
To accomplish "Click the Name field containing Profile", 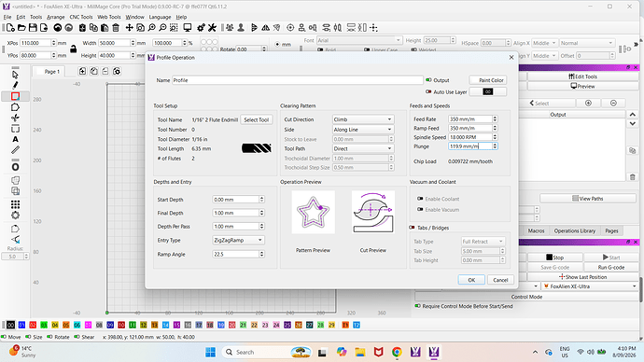I will pos(298,80).
